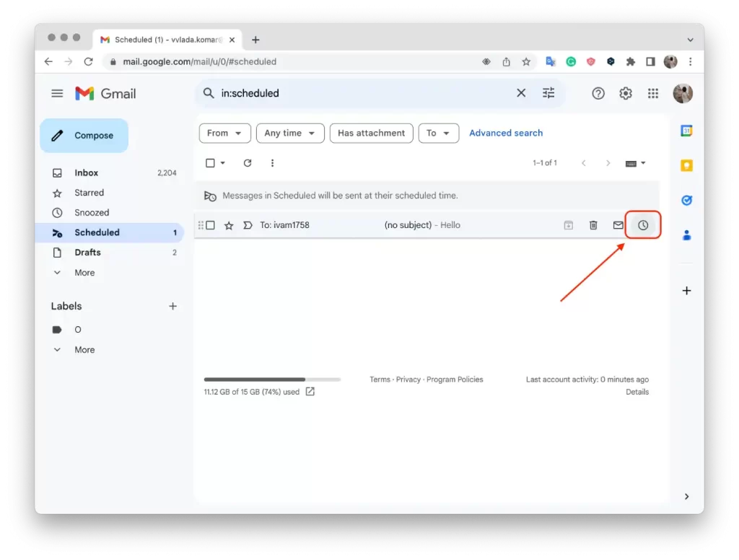Open the Terms link
Viewport: 739px width, 560px height.
[x=380, y=380]
